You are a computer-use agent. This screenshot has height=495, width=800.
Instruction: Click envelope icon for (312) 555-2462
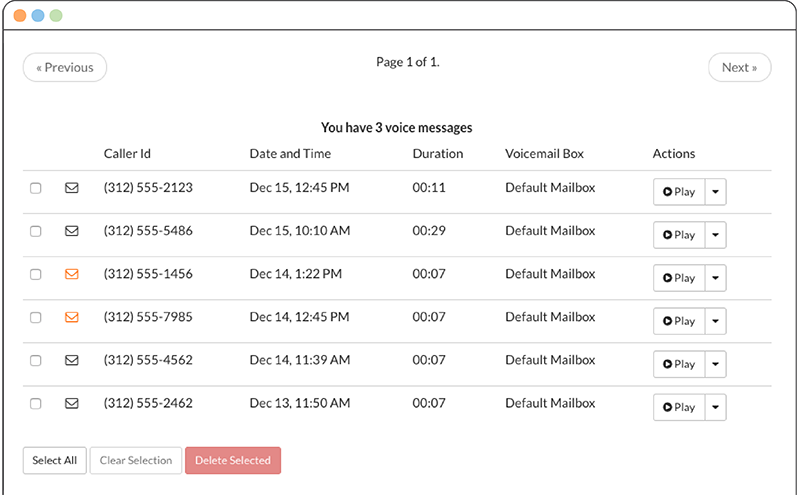coord(71,404)
